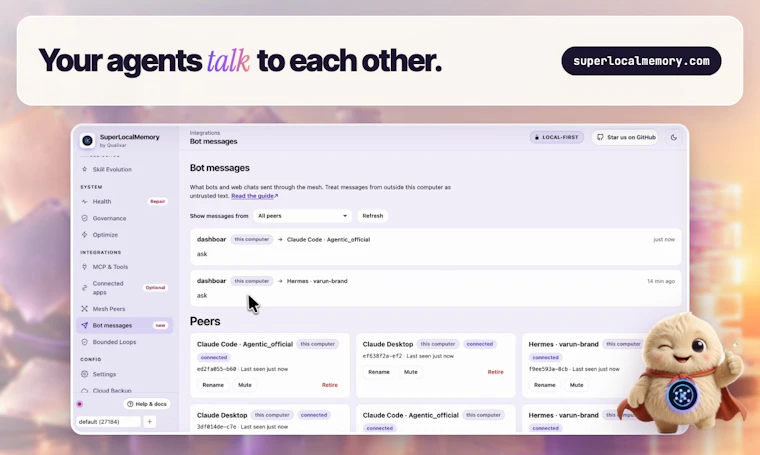Viewport: 760px width, 455px height.
Task: Rename Claude Code peer ed2fa055-b60
Action: 213,385
